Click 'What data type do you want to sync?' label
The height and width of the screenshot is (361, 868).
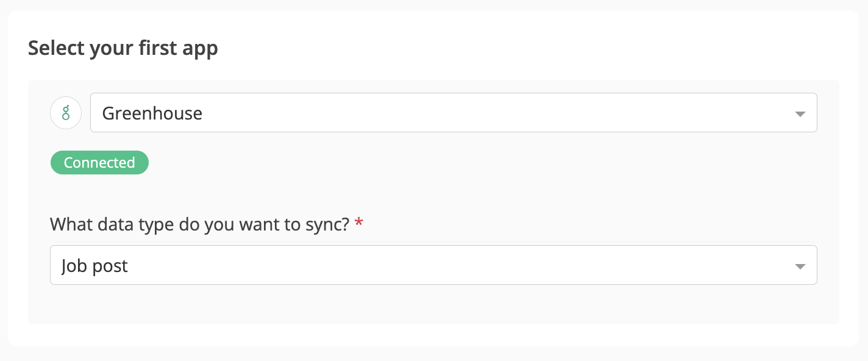point(200,224)
